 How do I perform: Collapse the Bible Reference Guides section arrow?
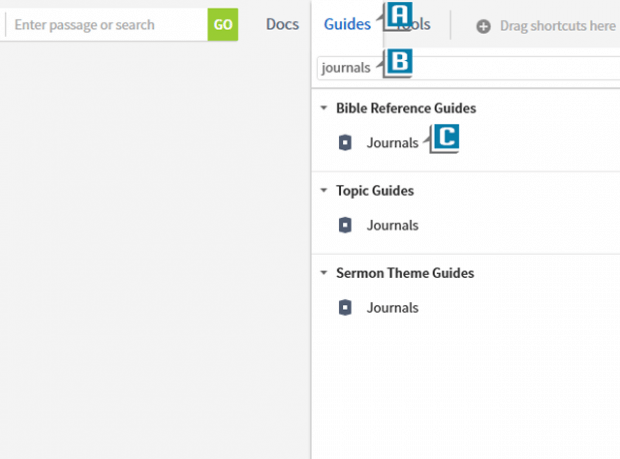click(x=324, y=108)
